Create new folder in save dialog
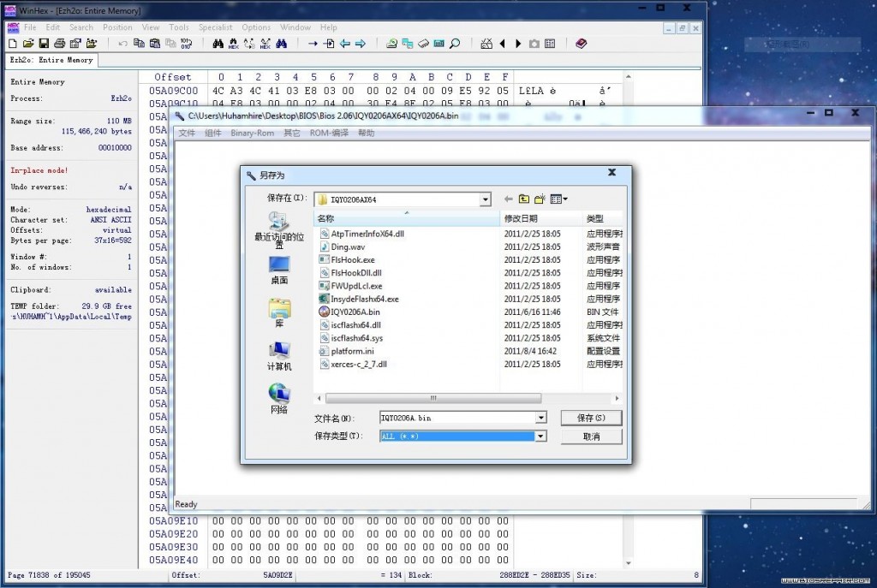This screenshot has height=588, width=877. tap(540, 199)
